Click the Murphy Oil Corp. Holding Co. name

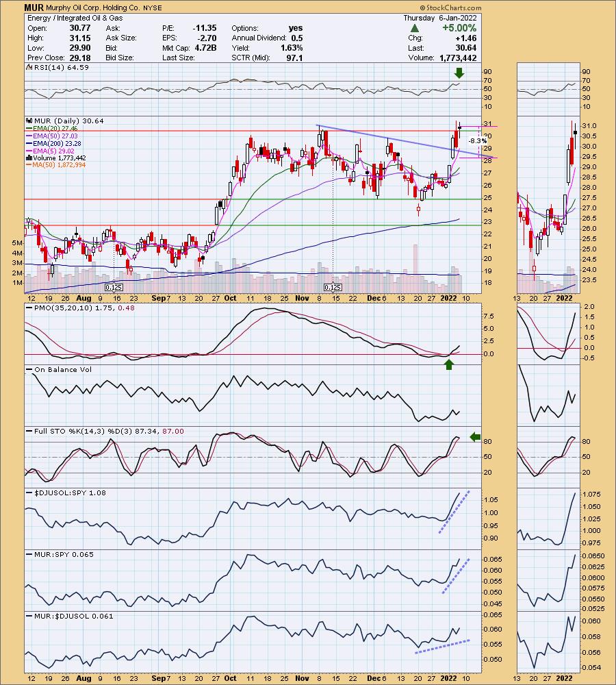pos(92,8)
